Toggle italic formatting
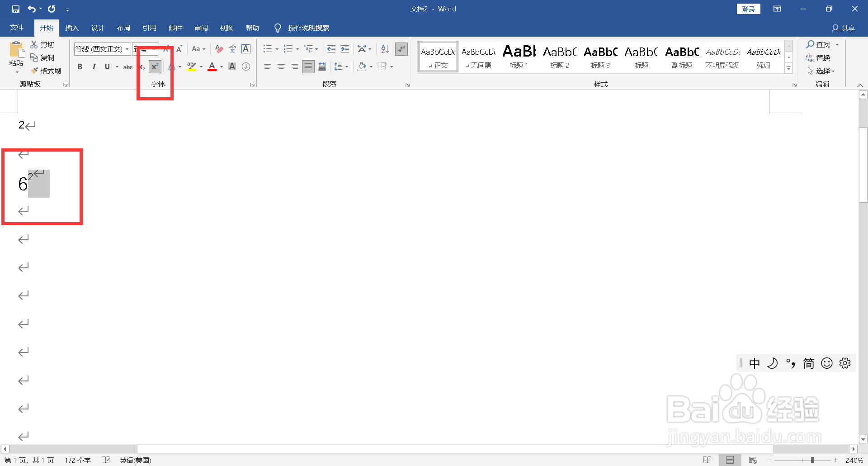This screenshot has width=868, height=466. pos(94,67)
